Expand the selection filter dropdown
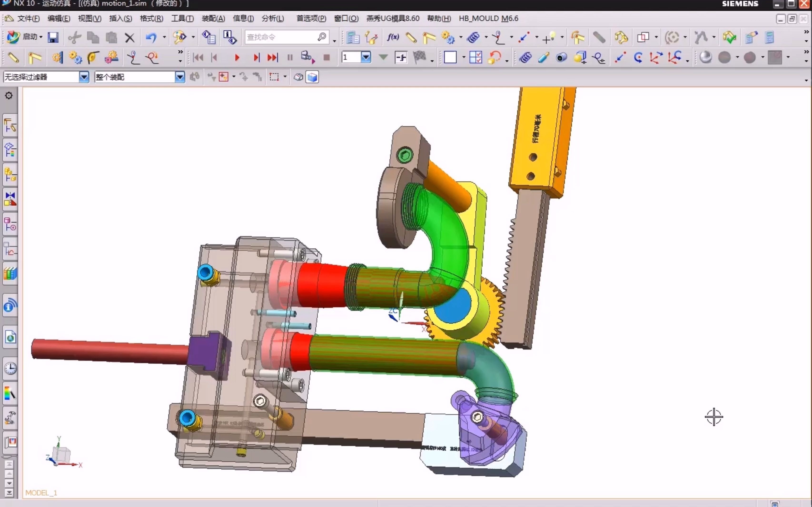The height and width of the screenshot is (507, 812). [x=84, y=77]
